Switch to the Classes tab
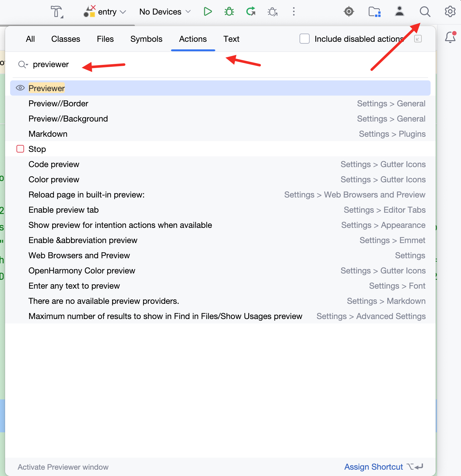This screenshot has height=476, width=461. point(66,39)
